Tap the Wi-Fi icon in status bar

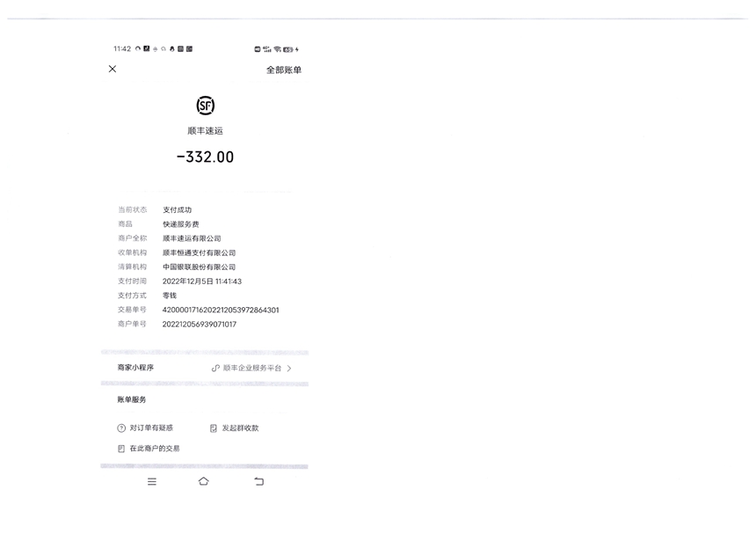tap(277, 49)
